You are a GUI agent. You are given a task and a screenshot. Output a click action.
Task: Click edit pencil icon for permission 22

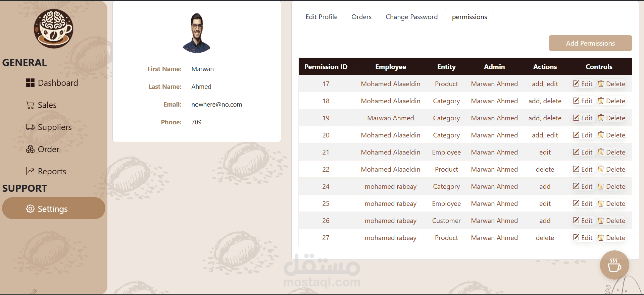pyautogui.click(x=576, y=169)
